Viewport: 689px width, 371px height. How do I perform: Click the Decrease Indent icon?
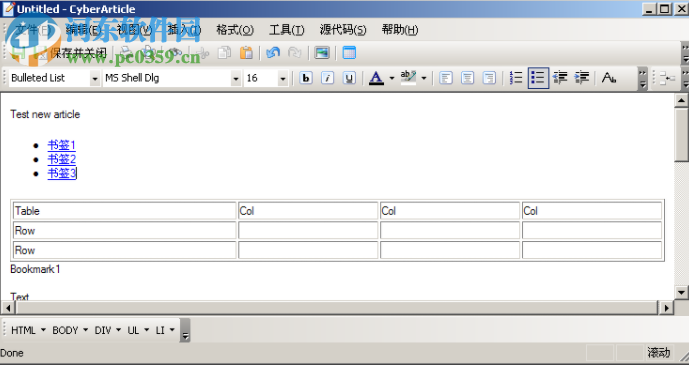click(x=560, y=78)
